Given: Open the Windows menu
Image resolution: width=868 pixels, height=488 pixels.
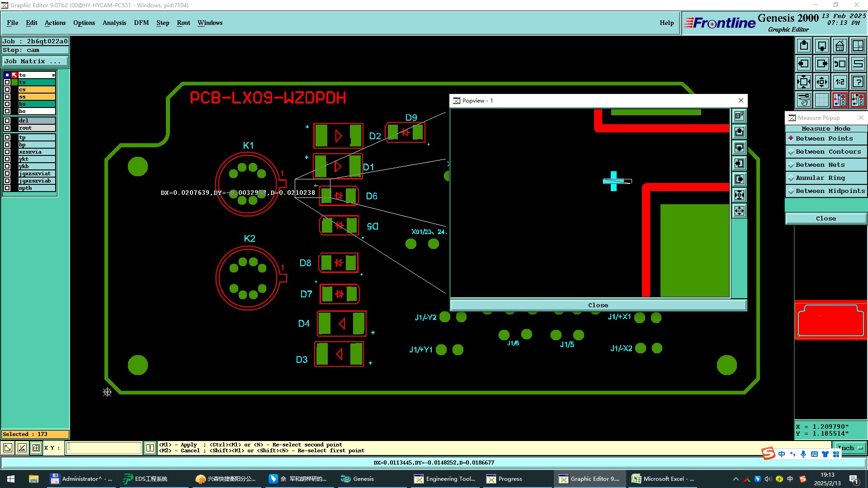Looking at the screenshot, I should 210,23.
